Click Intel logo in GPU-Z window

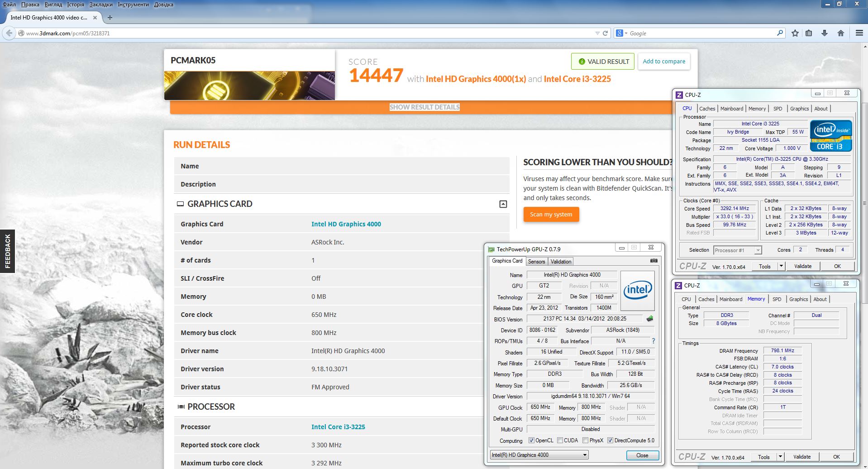(638, 290)
